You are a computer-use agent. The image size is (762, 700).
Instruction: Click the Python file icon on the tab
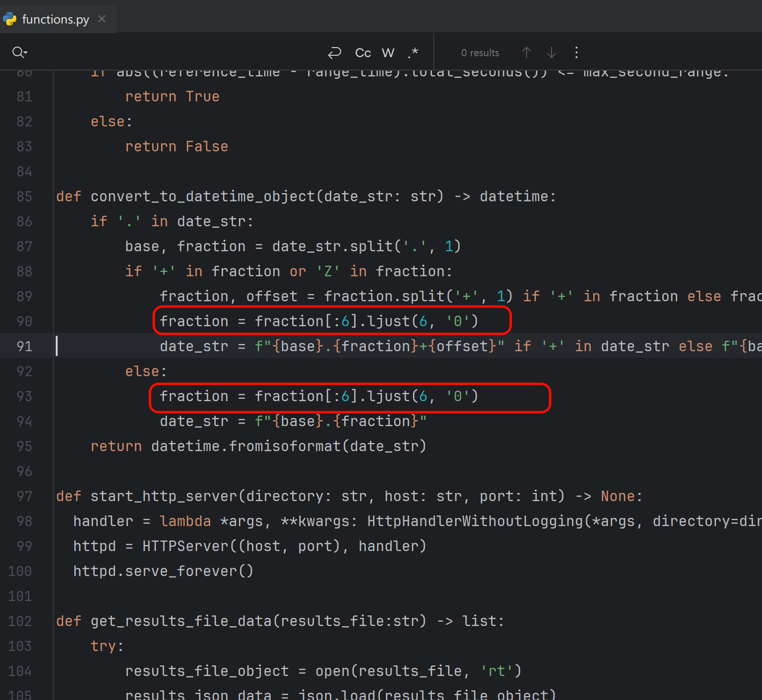pos(10,19)
